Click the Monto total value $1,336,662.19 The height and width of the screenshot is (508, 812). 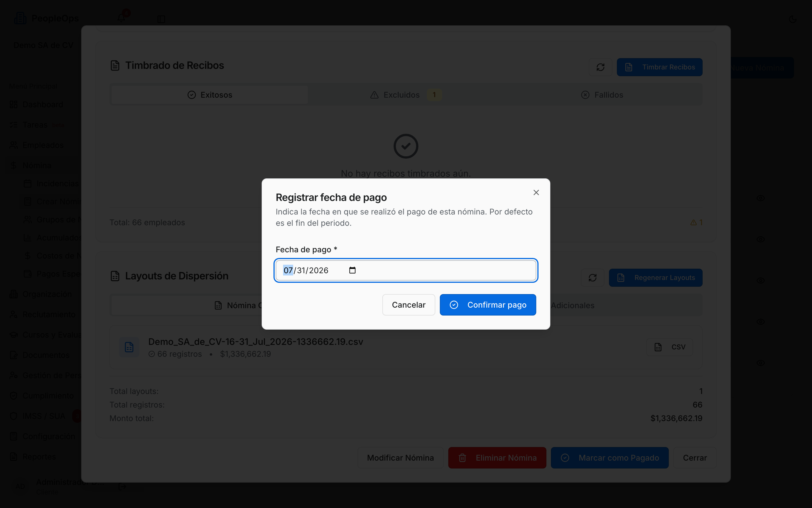point(676,418)
